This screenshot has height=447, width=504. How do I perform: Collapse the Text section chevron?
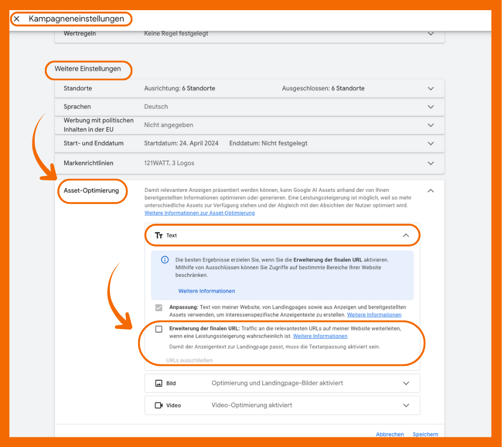click(406, 235)
